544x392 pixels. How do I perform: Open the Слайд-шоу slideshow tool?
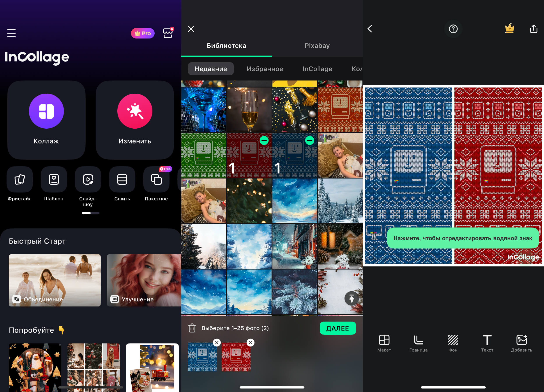click(x=88, y=179)
